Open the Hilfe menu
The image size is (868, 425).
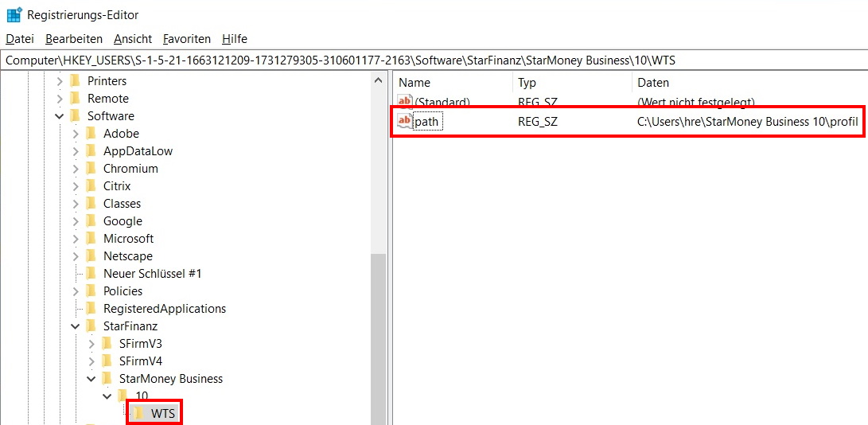coord(234,39)
